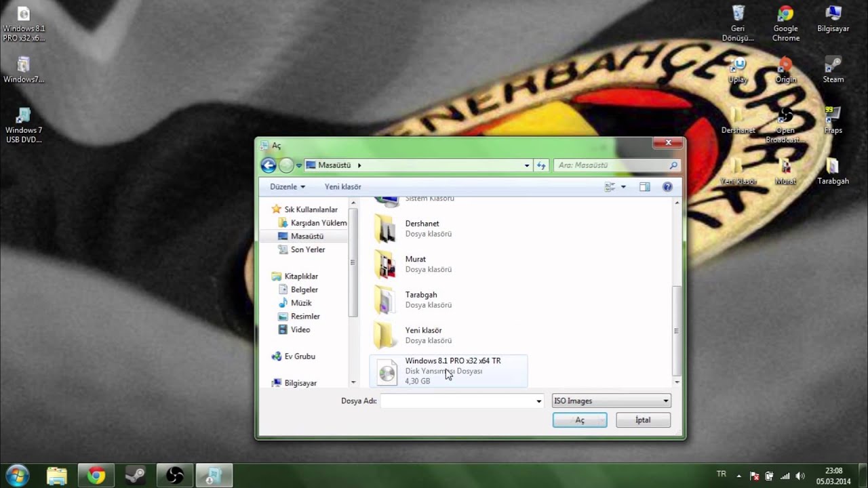Select Uplay desktop shortcut
The width and height of the screenshot is (868, 488).
738,70
